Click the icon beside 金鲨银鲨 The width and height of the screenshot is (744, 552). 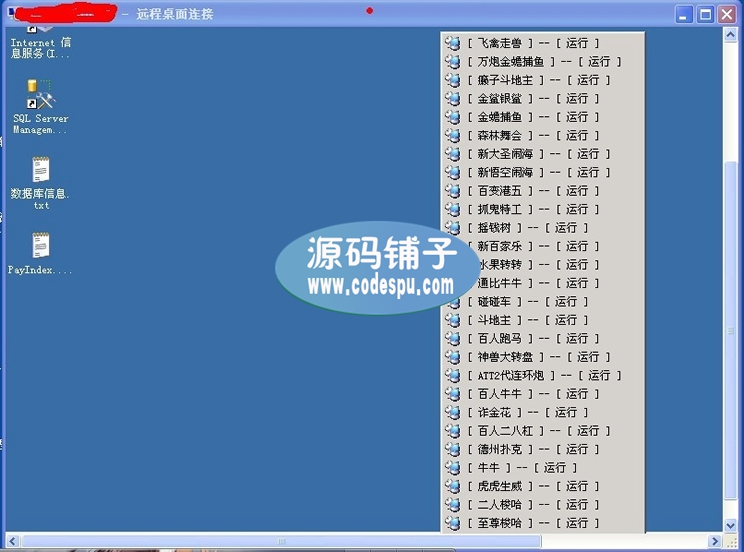point(453,99)
